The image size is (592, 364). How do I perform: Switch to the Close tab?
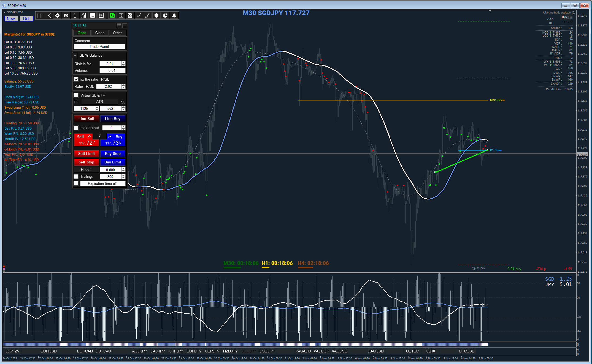(100, 33)
